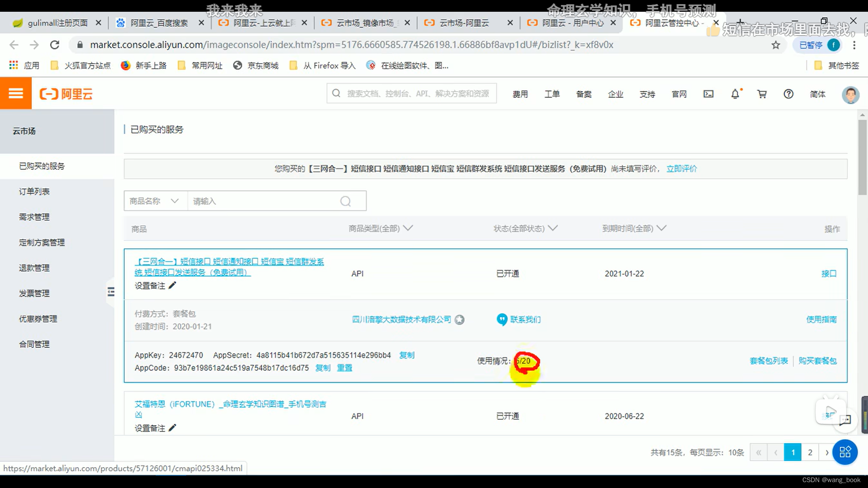Open 套餐包列表
Image resolution: width=868 pixels, height=488 pixels.
coord(769,361)
